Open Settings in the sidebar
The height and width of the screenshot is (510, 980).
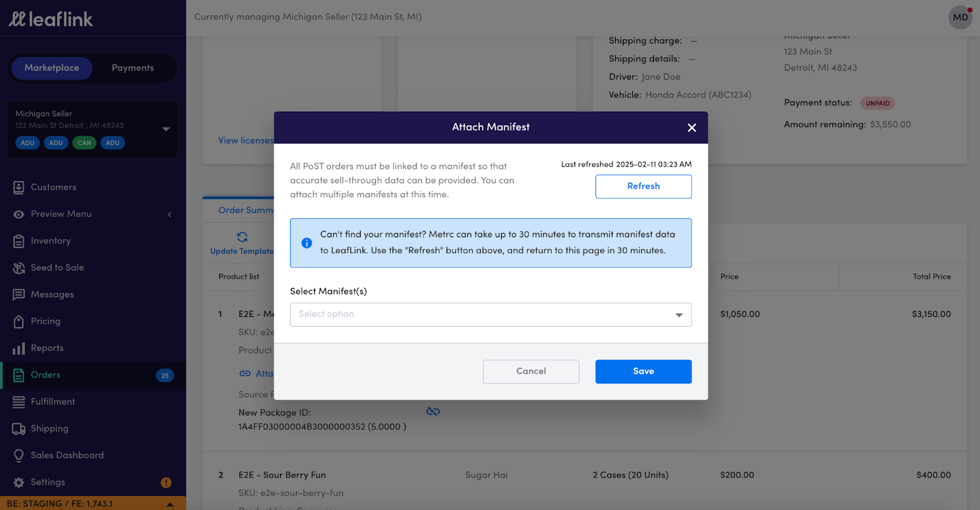tap(48, 482)
